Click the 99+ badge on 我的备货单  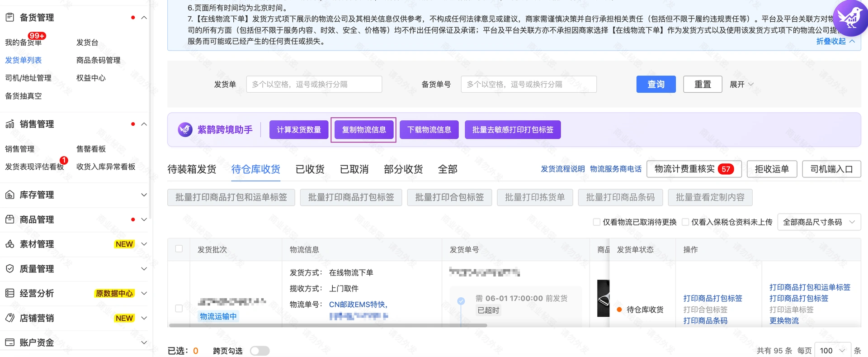coord(37,36)
